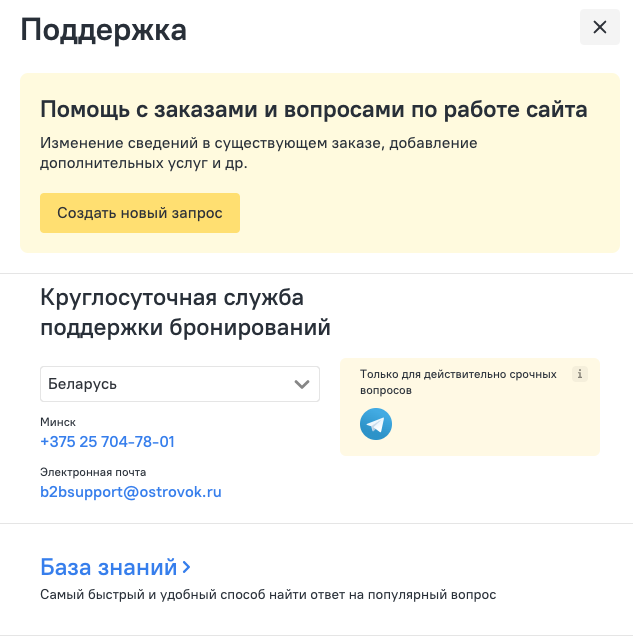633x641 pixels.
Task: Open the Беларусь country selector
Action: 180,384
